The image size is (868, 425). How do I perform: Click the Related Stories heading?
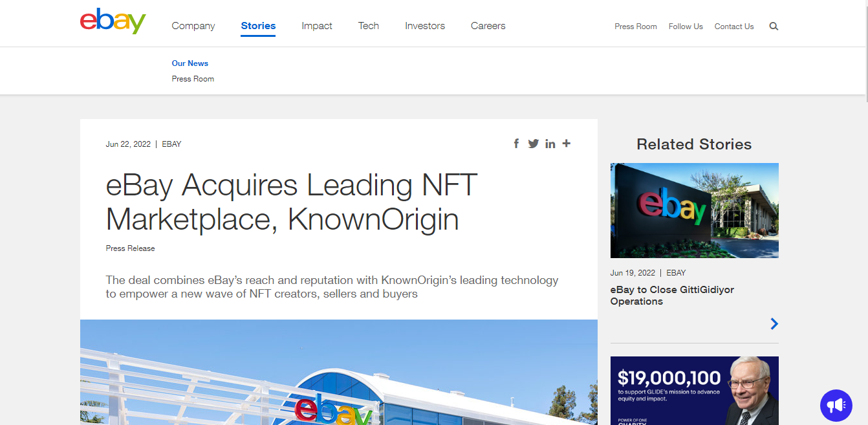pos(694,144)
